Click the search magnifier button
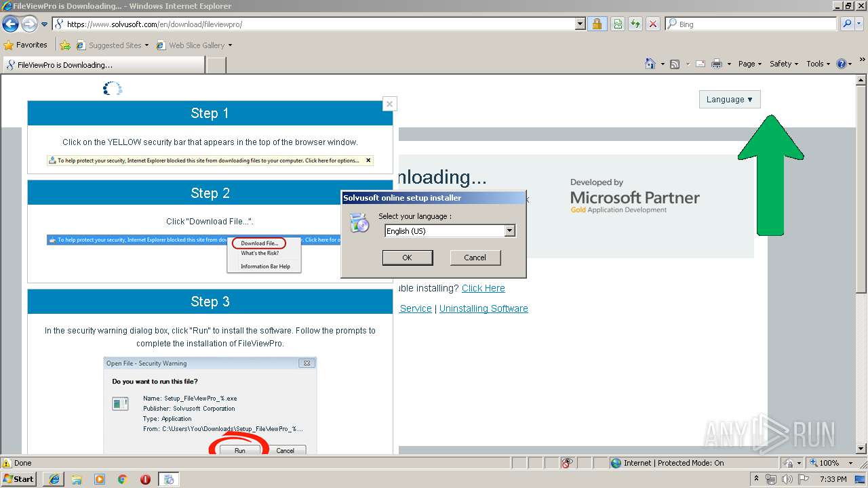The height and width of the screenshot is (488, 868). click(x=846, y=24)
